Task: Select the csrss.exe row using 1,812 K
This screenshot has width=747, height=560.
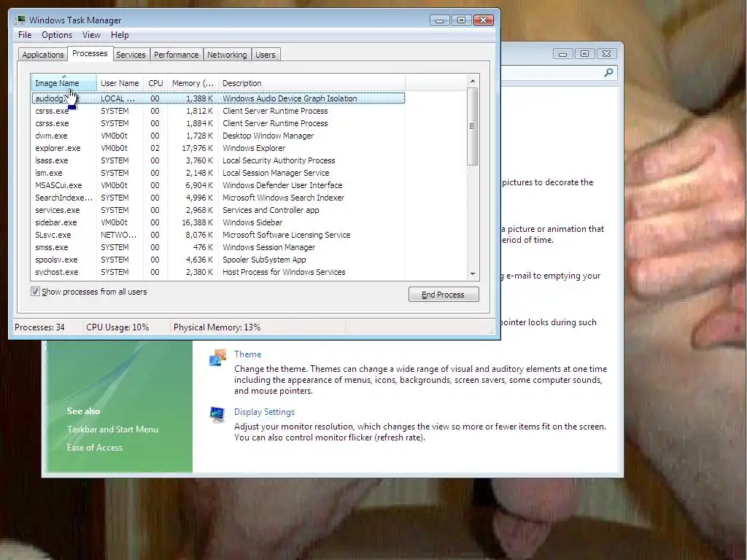Action: point(218,111)
